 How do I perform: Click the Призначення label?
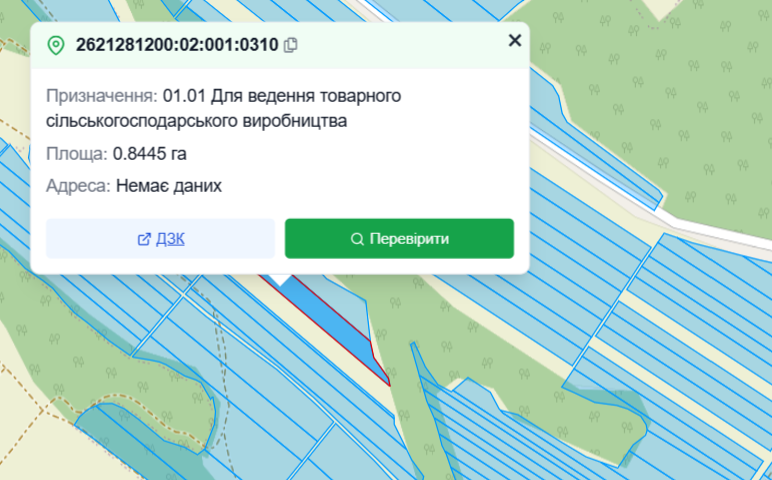101,96
